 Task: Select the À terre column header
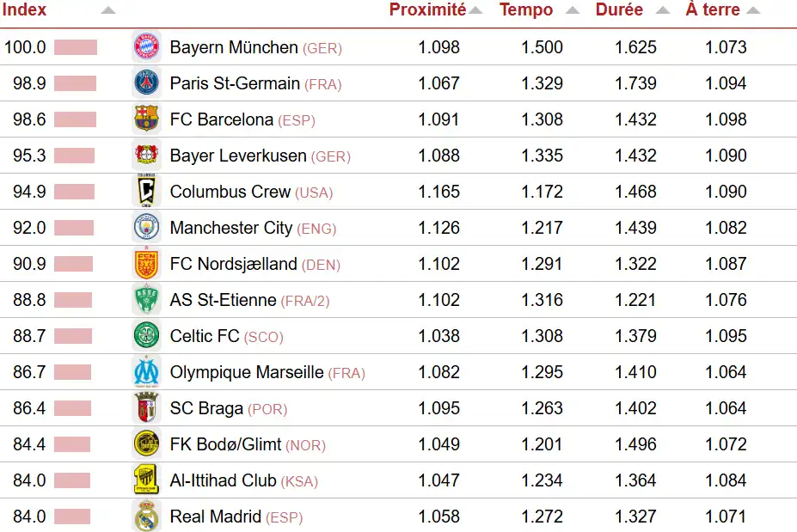[x=713, y=10]
